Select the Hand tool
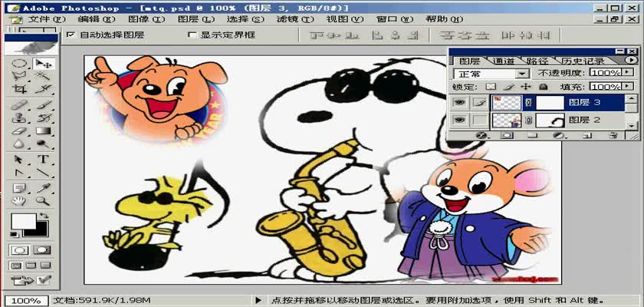The width and height of the screenshot is (644, 307). pos(19,201)
